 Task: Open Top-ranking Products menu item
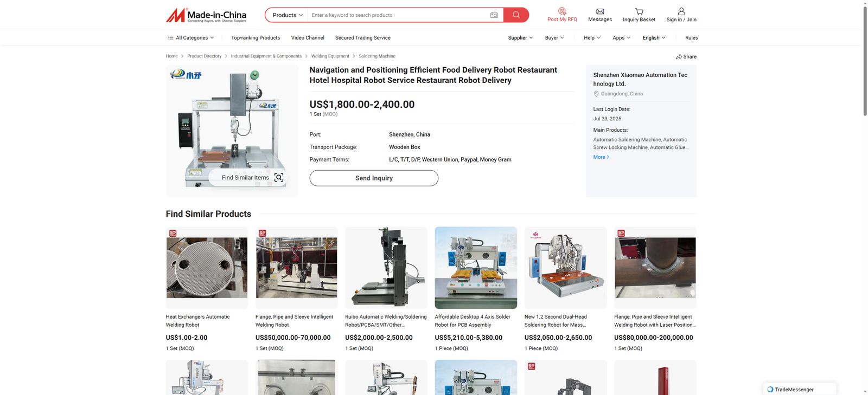pyautogui.click(x=256, y=38)
